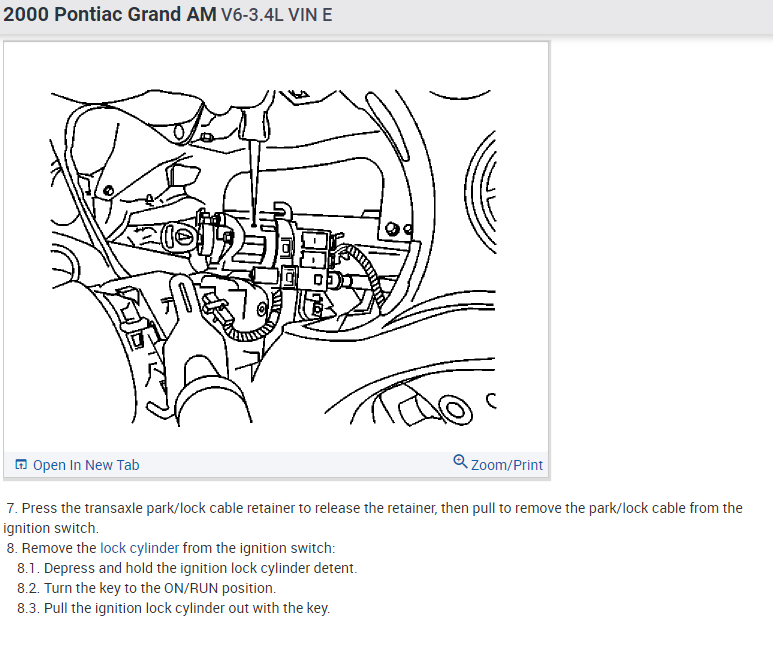Click step 8.1 Depress and hold detent text
Image resolution: width=773 pixels, height=653 pixels.
(x=187, y=568)
